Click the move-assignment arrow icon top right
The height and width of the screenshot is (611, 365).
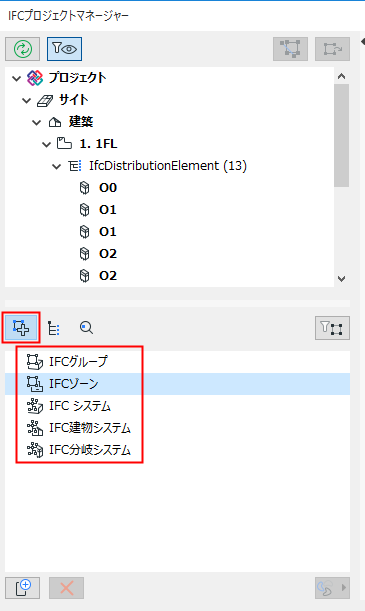(332, 49)
